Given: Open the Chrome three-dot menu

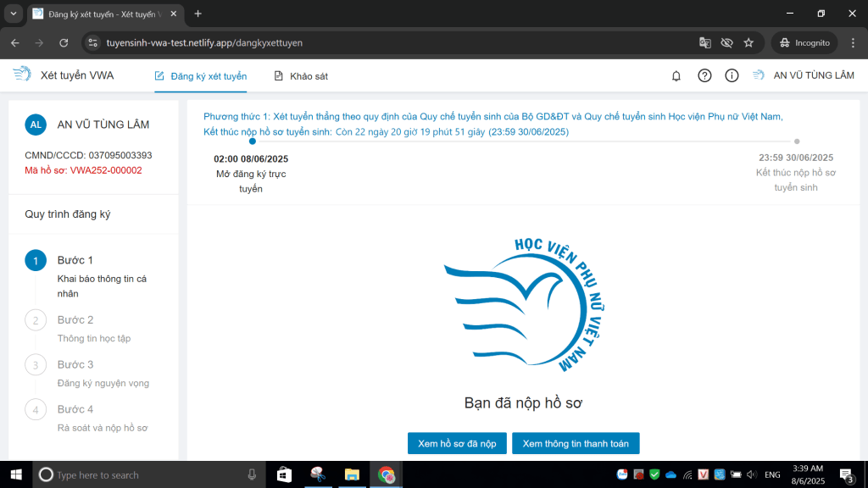Looking at the screenshot, I should coord(853,42).
